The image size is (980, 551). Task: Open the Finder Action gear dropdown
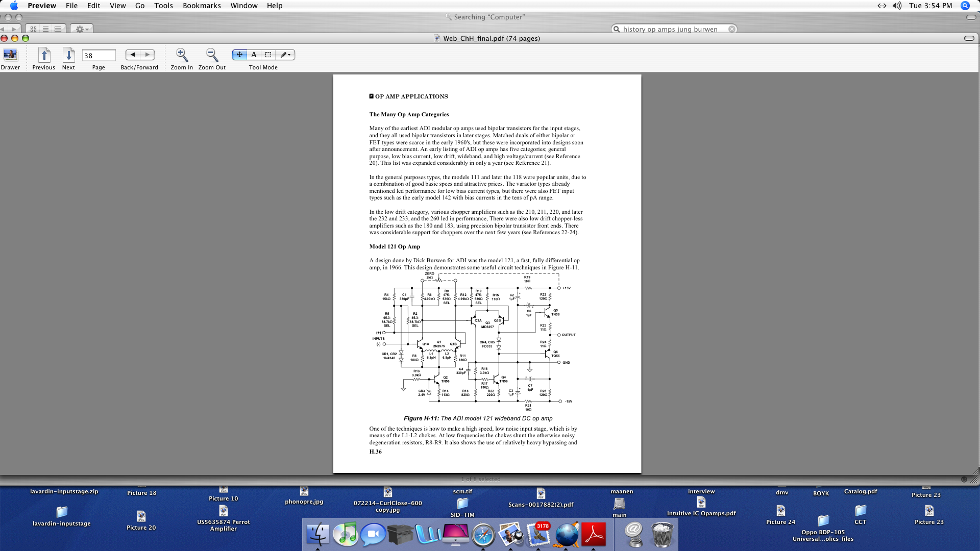coord(82,29)
